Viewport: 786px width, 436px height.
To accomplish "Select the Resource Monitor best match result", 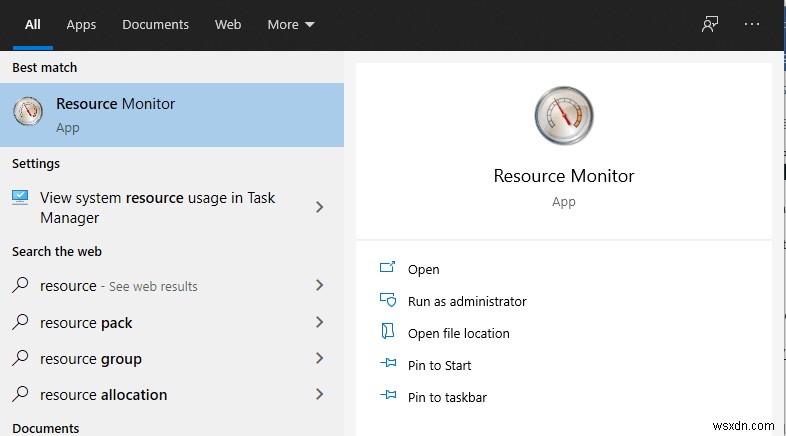I will click(x=172, y=114).
